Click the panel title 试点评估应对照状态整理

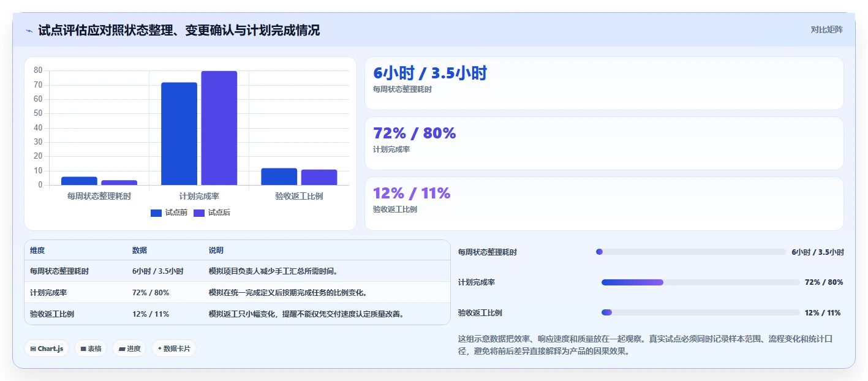[179, 30]
